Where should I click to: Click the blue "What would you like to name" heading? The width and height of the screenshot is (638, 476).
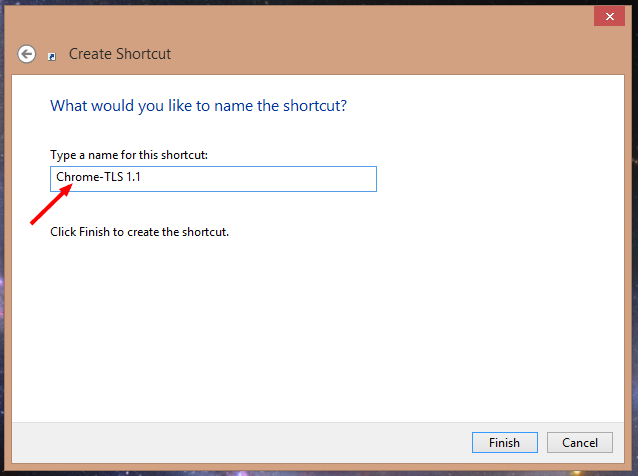(x=199, y=105)
